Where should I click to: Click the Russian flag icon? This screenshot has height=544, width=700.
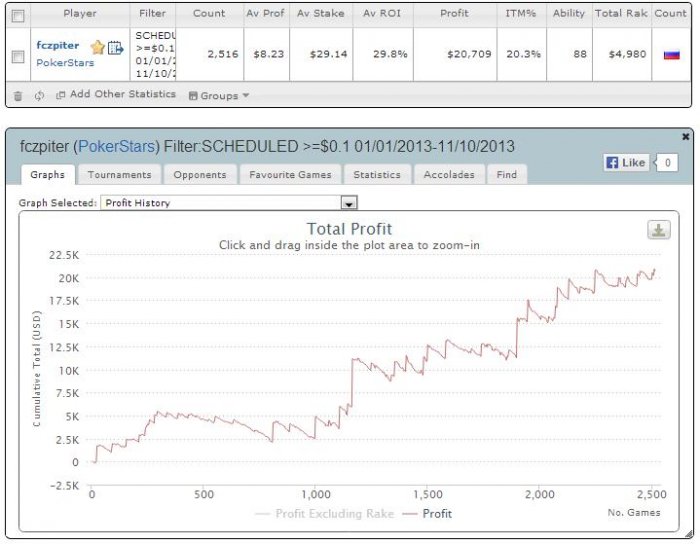pos(671,55)
